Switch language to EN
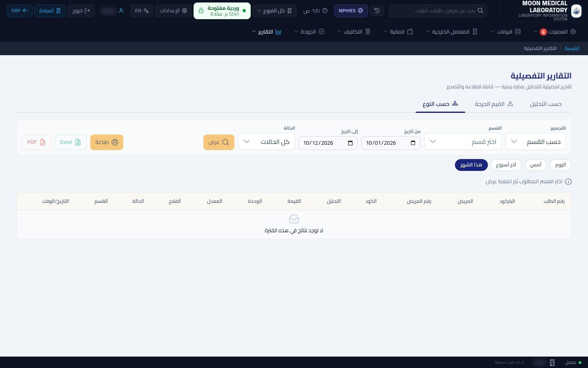The height and width of the screenshot is (368, 588). pos(142,11)
